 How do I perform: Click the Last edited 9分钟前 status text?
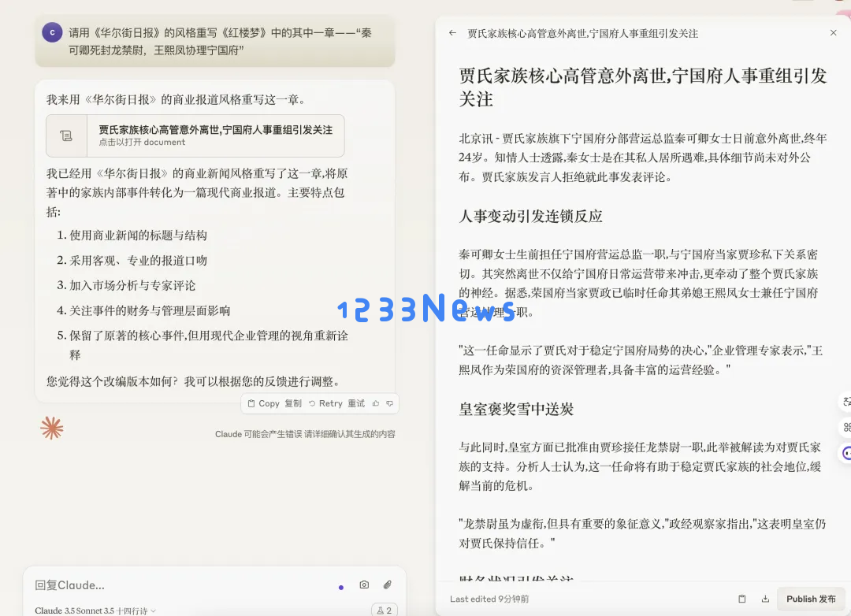489,599
